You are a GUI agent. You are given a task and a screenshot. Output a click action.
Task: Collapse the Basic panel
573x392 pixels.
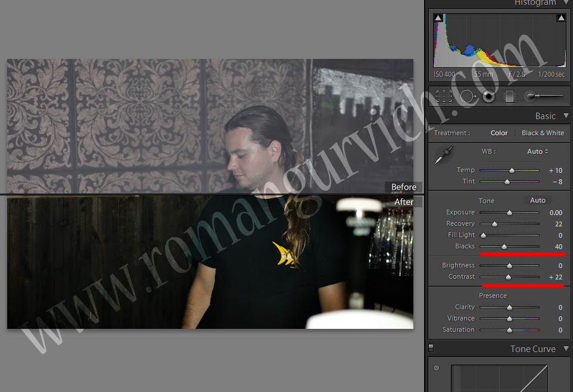[x=565, y=116]
